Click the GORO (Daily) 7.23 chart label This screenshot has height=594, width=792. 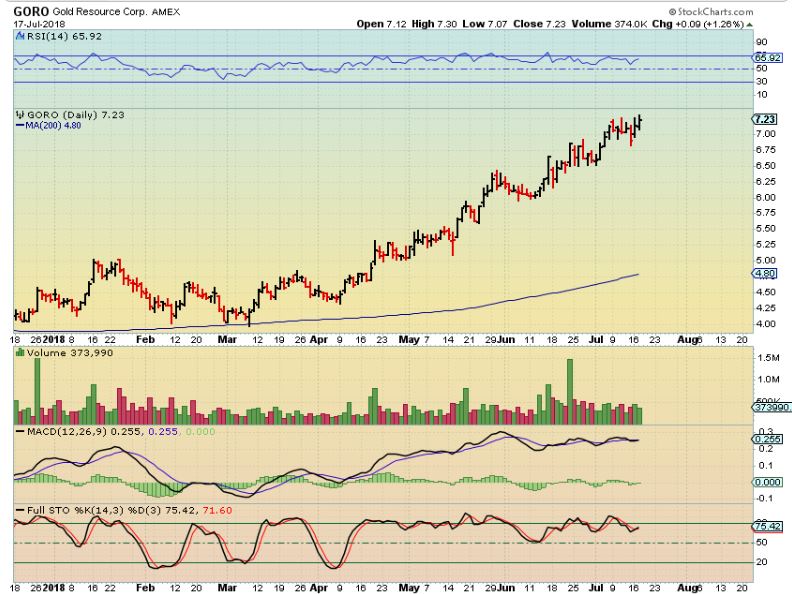pos(76,115)
